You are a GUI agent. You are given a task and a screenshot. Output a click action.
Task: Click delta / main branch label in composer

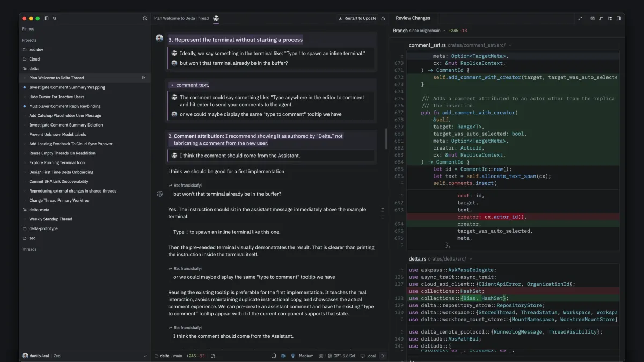click(x=169, y=356)
